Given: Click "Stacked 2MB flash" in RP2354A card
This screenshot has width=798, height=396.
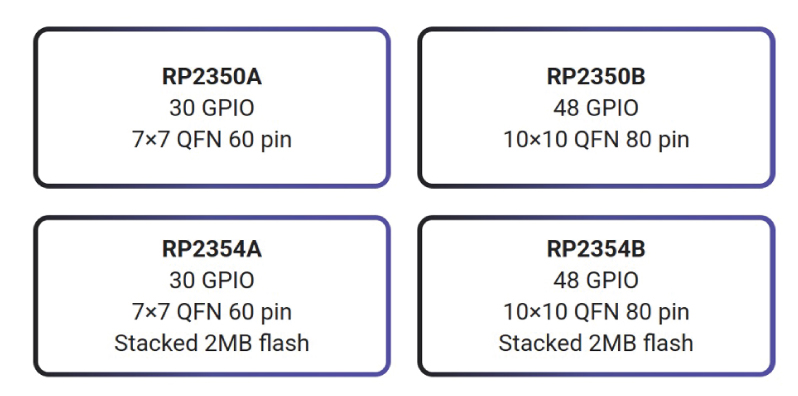Looking at the screenshot, I should tap(212, 343).
